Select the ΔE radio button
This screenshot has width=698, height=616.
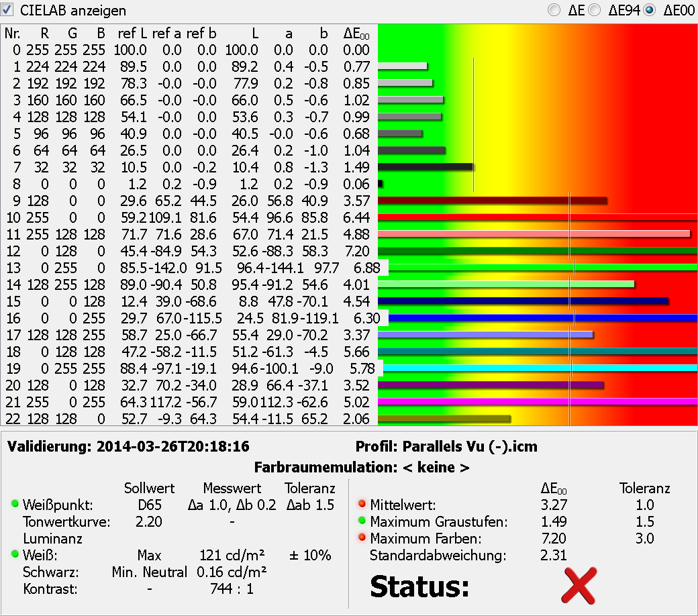tap(554, 10)
